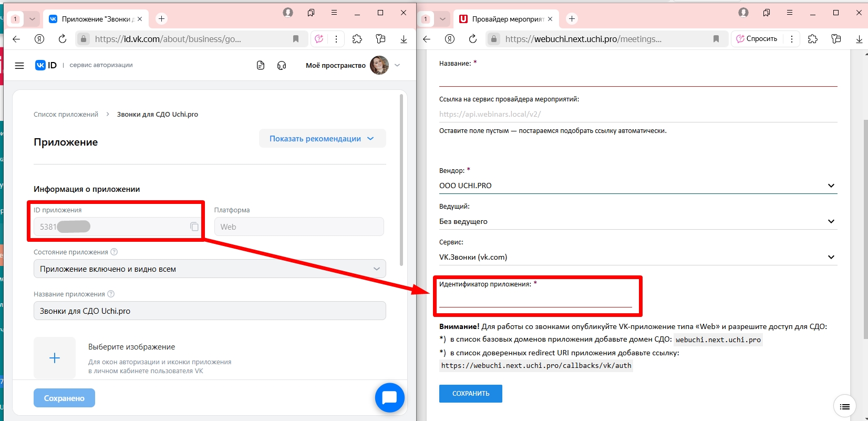Click Список приложений breadcrumb link
The height and width of the screenshot is (421, 868).
point(66,114)
